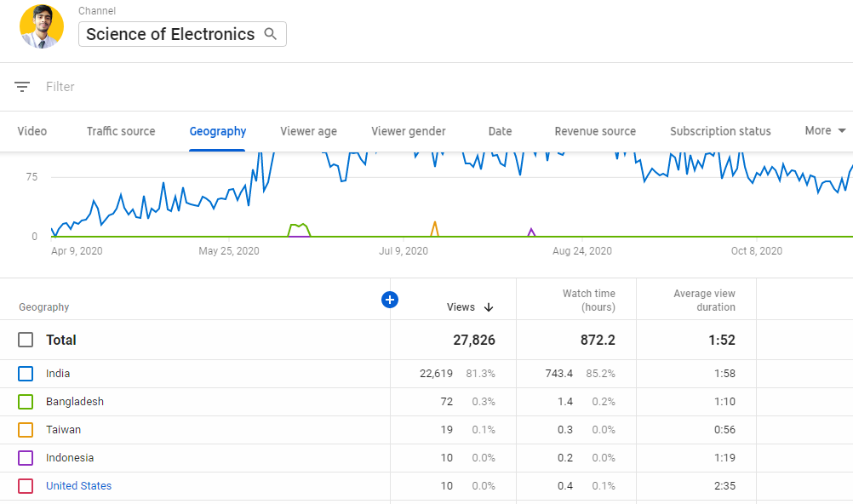Enable the India geography checkbox
The height and width of the screenshot is (504, 853).
coord(25,373)
